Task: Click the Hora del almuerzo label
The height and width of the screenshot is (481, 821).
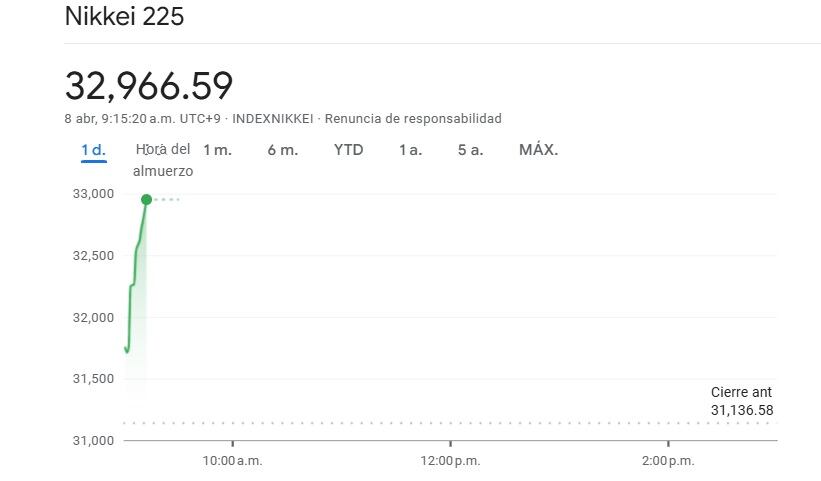Action: click(x=163, y=160)
